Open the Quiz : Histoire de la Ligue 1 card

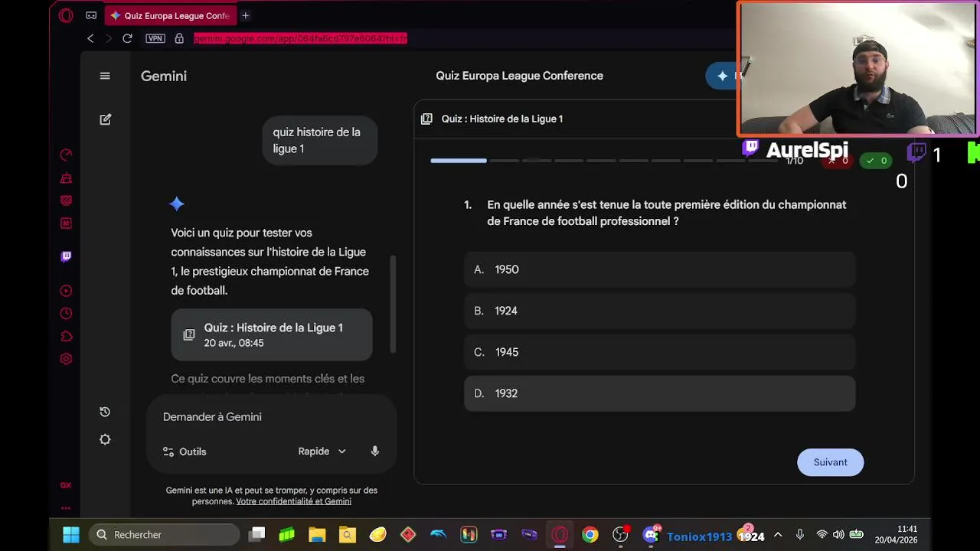[272, 335]
